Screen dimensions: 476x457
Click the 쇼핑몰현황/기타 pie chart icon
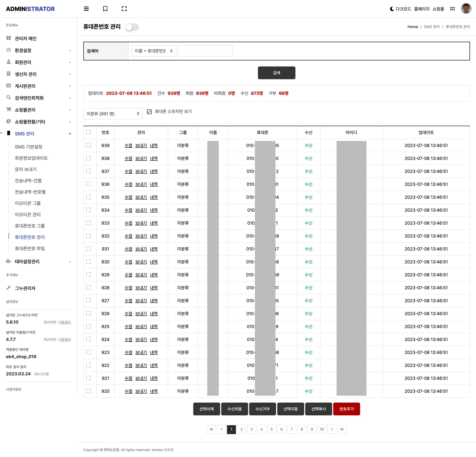pyautogui.click(x=9, y=121)
